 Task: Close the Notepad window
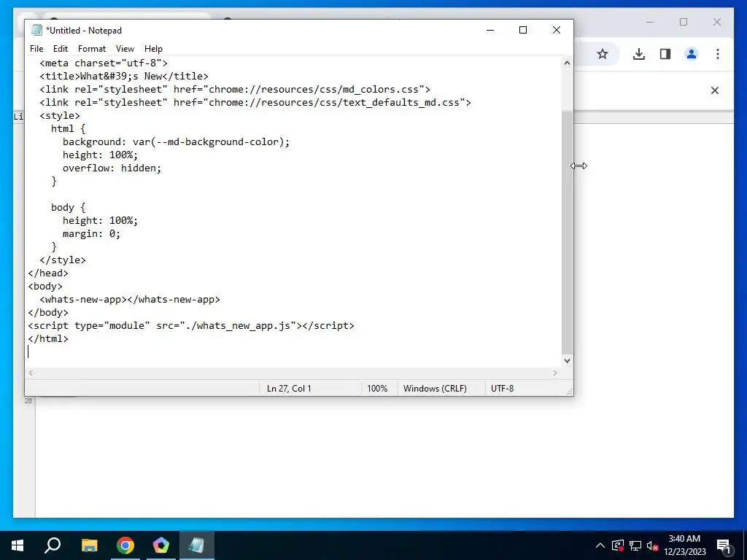pos(556,30)
